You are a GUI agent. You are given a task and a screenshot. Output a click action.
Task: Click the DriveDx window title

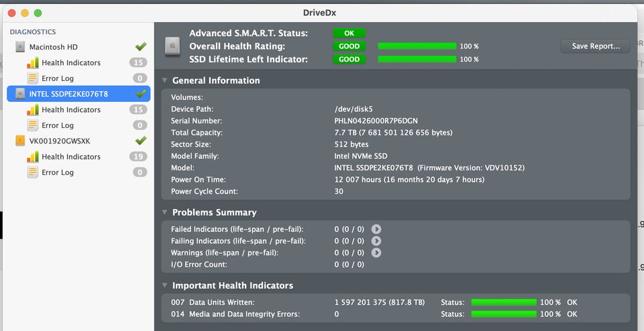(x=319, y=13)
